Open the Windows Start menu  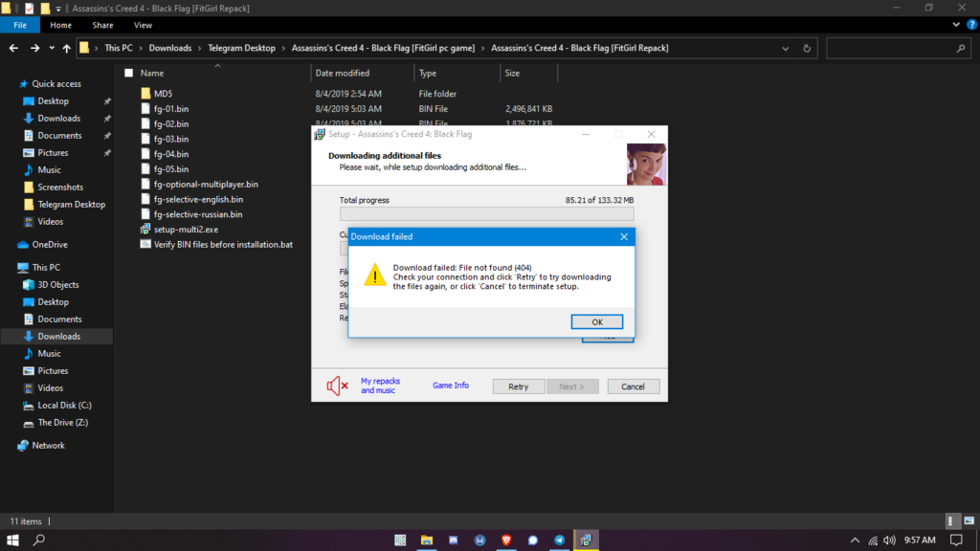tap(12, 540)
